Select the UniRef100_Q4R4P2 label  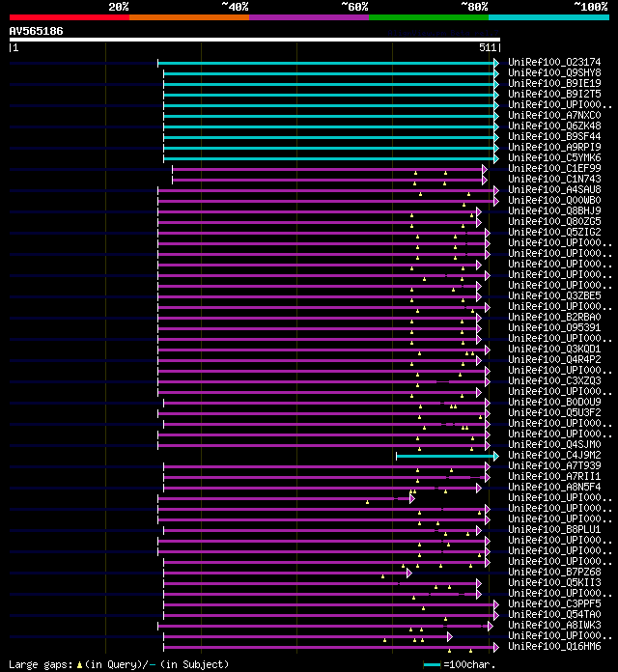[554, 359]
